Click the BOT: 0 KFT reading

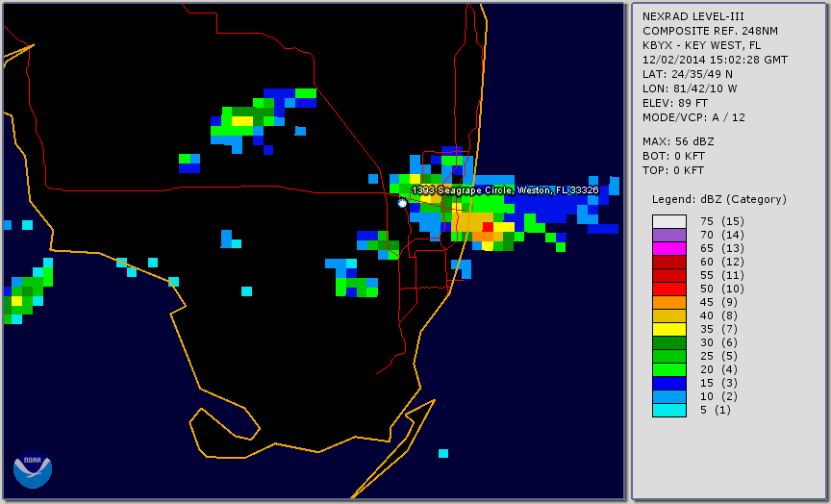(673, 156)
